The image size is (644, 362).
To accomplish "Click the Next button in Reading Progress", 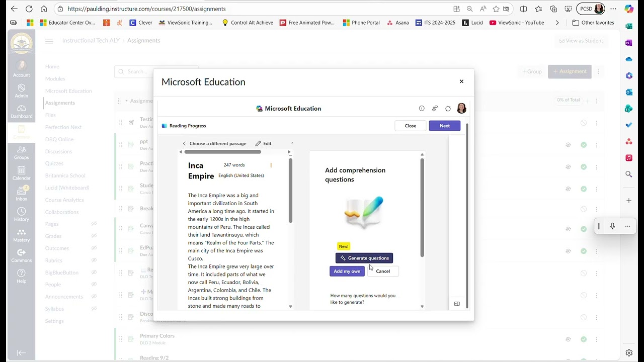I will (445, 126).
